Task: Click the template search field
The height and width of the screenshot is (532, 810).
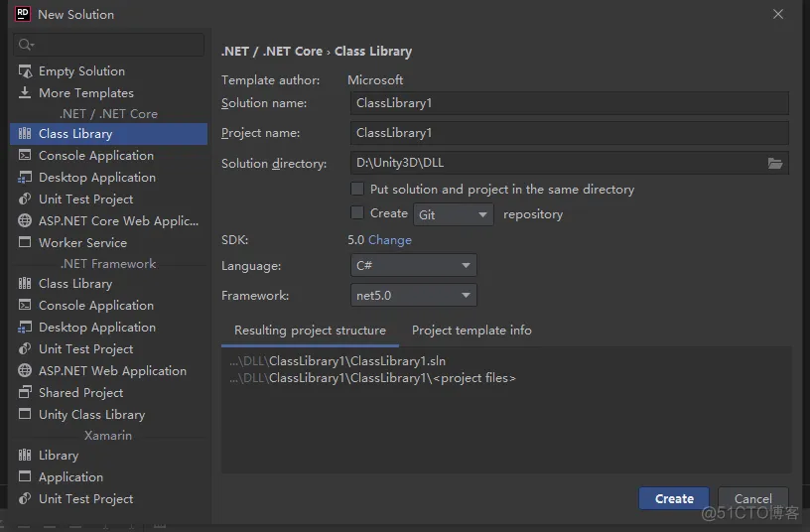Action: click(x=109, y=45)
